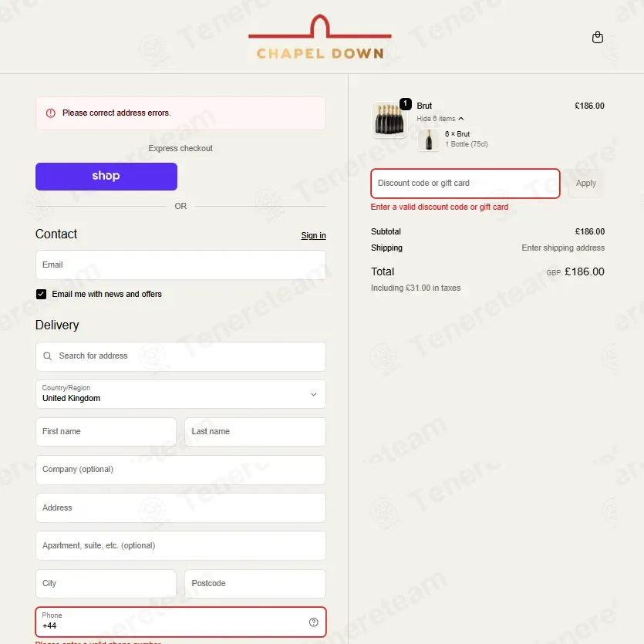This screenshot has width=644, height=644.
Task: Click the Subtotal label
Action: tap(386, 231)
